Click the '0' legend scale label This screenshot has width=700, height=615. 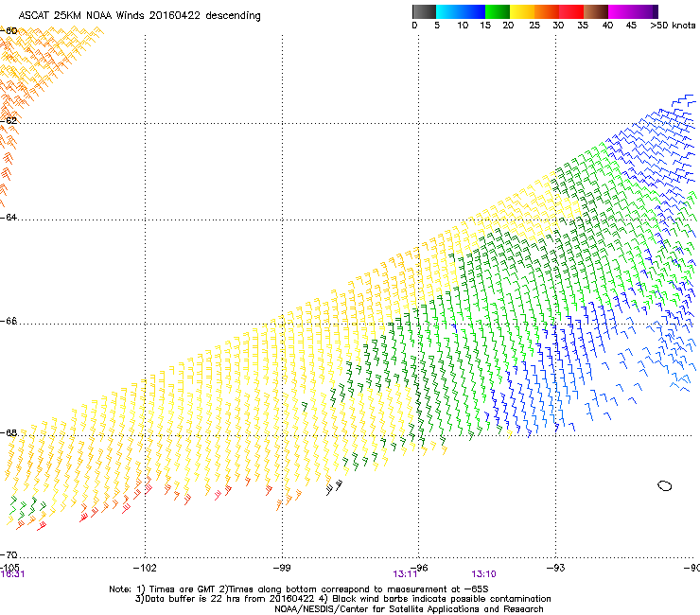tap(414, 26)
